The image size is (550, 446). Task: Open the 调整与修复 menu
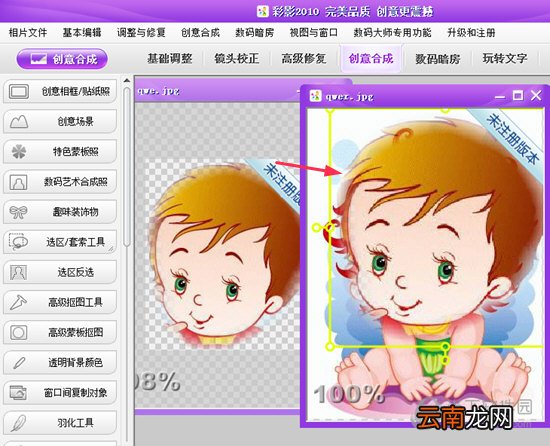(x=141, y=33)
